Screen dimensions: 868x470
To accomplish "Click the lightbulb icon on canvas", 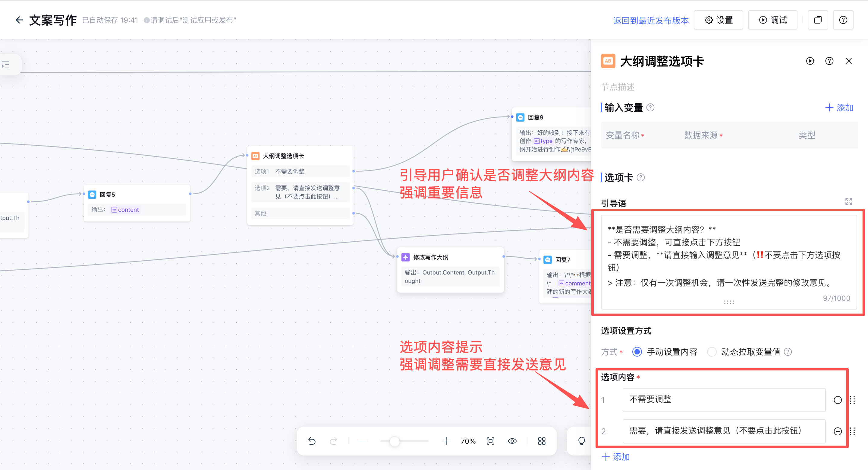I will (581, 441).
